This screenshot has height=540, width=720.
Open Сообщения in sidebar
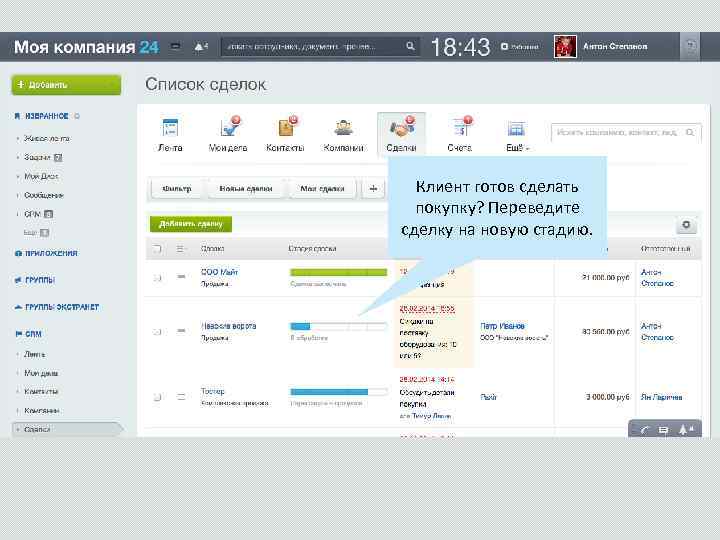pyautogui.click(x=44, y=195)
